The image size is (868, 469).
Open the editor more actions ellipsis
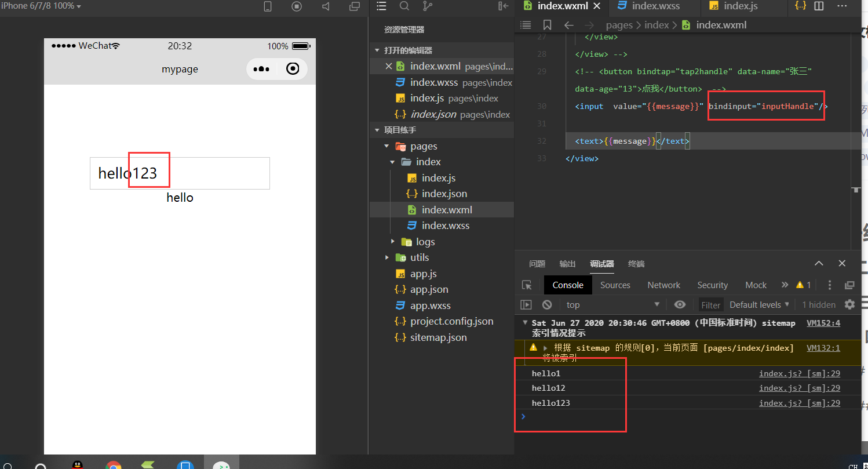click(843, 6)
